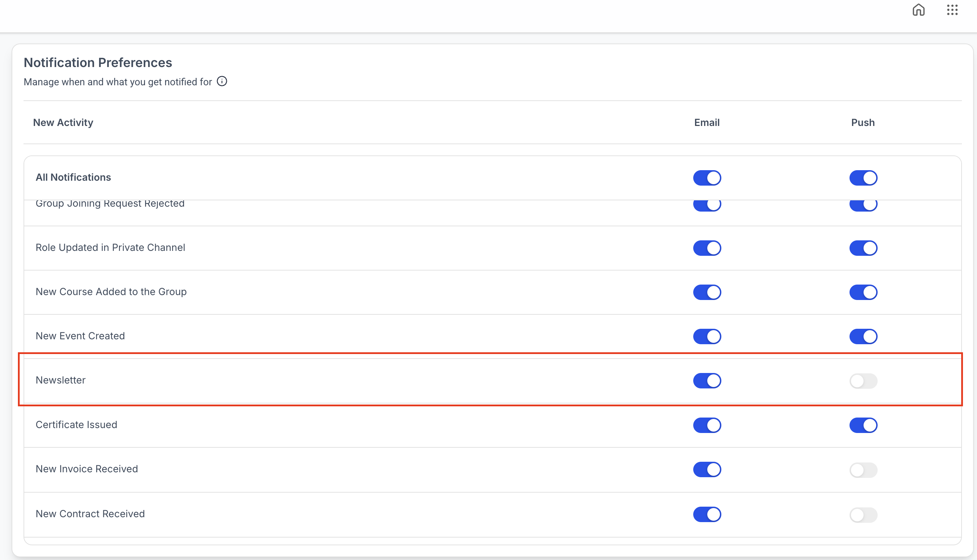Click the home icon
The image size is (977, 560).
918,10
